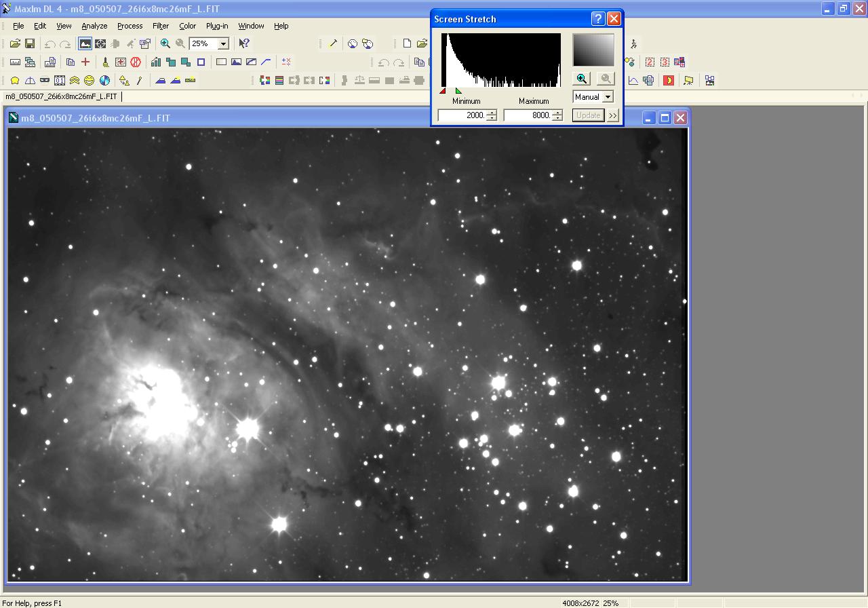Click the red crosshair plus icon
The width and height of the screenshot is (868, 608).
85,62
